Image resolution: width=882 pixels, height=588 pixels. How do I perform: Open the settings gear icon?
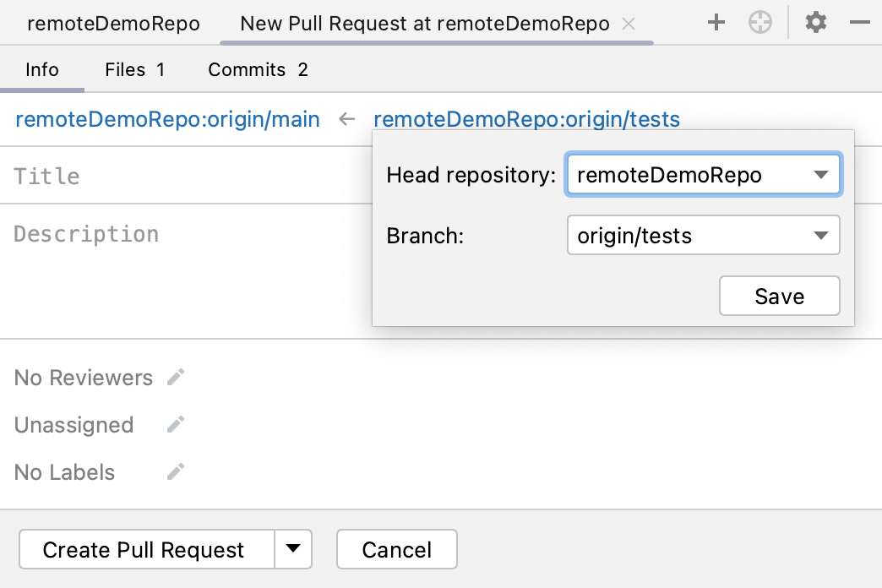(x=814, y=22)
